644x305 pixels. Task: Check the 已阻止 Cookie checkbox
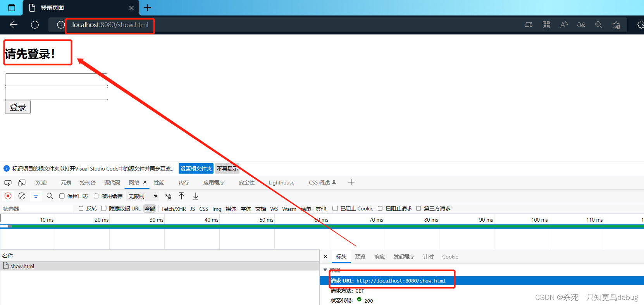[335, 209]
